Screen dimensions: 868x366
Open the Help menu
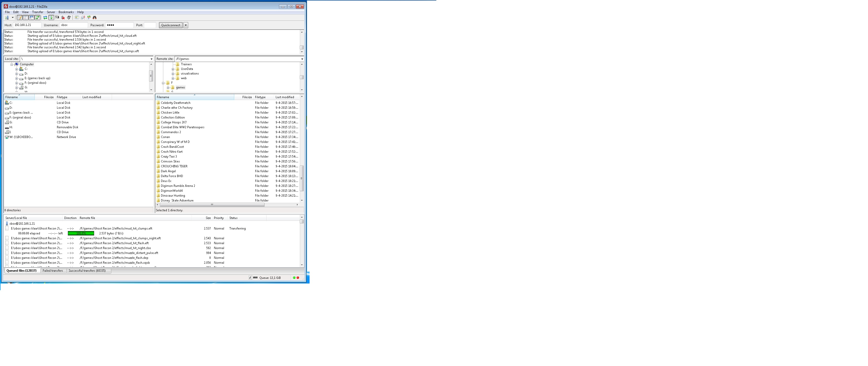(80, 12)
